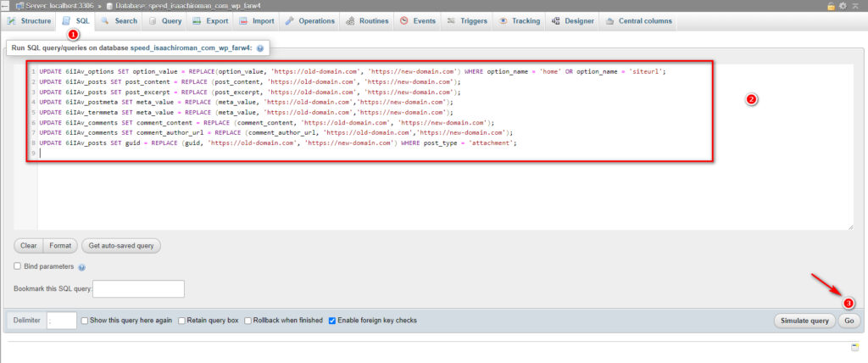Uncheck Enable foreign key checks
This screenshot has width=868, height=363.
coord(332,321)
